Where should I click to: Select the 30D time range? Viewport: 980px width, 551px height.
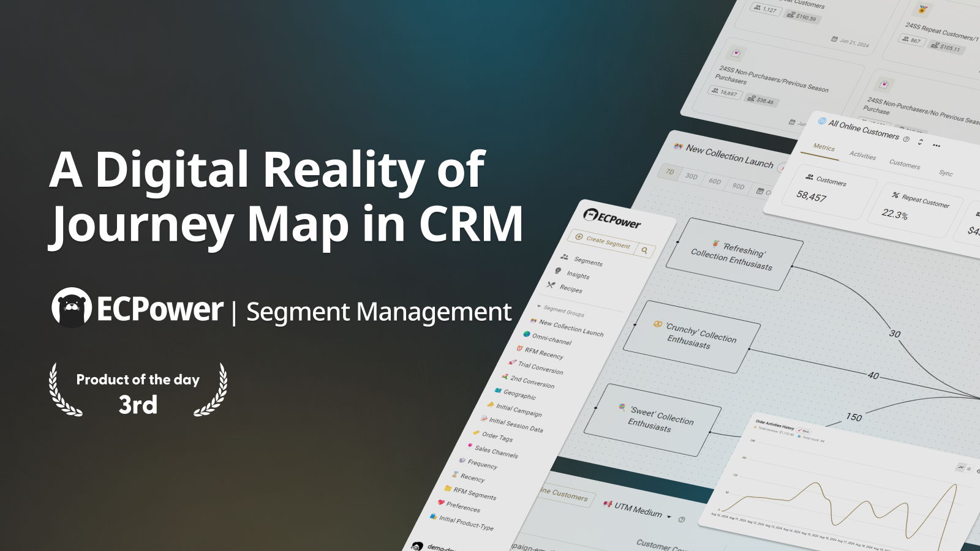pyautogui.click(x=692, y=176)
